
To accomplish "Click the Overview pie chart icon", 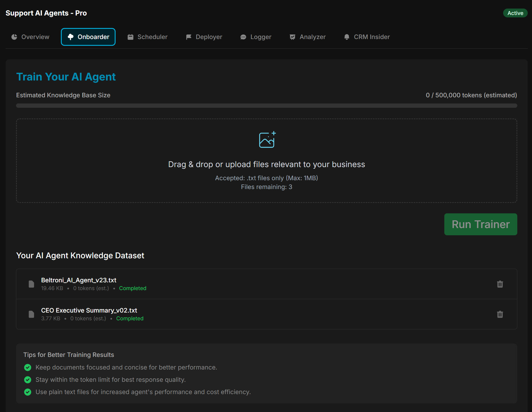I will 14,37.
